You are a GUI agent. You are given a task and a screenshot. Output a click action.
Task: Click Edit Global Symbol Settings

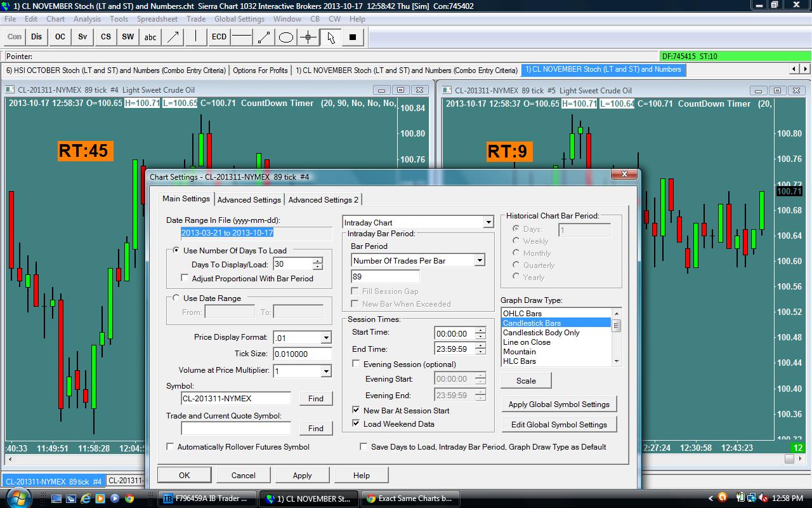click(x=559, y=424)
